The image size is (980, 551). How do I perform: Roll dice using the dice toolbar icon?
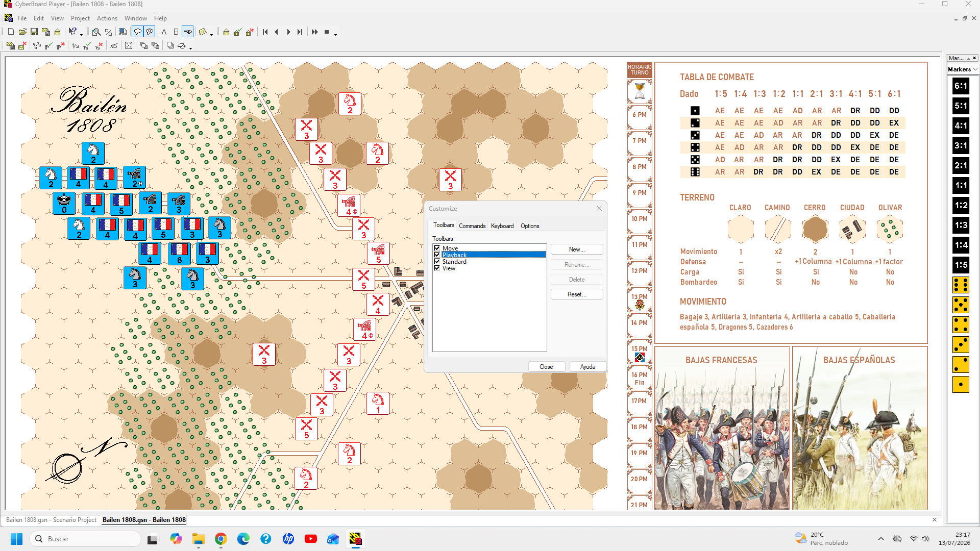pos(129,46)
